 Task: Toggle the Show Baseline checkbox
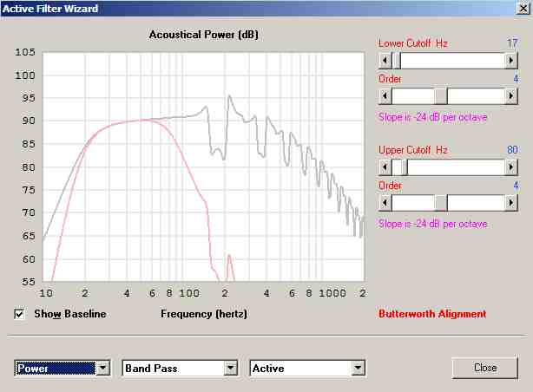19,314
